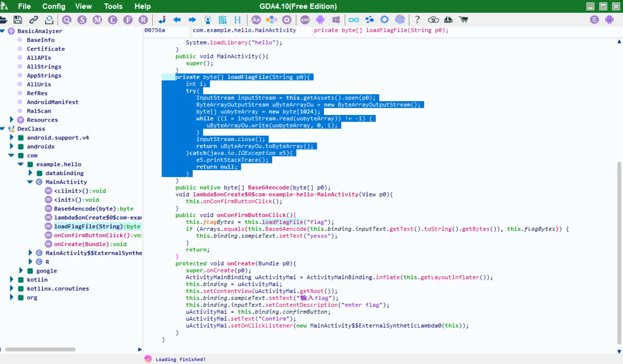Click the chain link toolbar icon

point(34,20)
